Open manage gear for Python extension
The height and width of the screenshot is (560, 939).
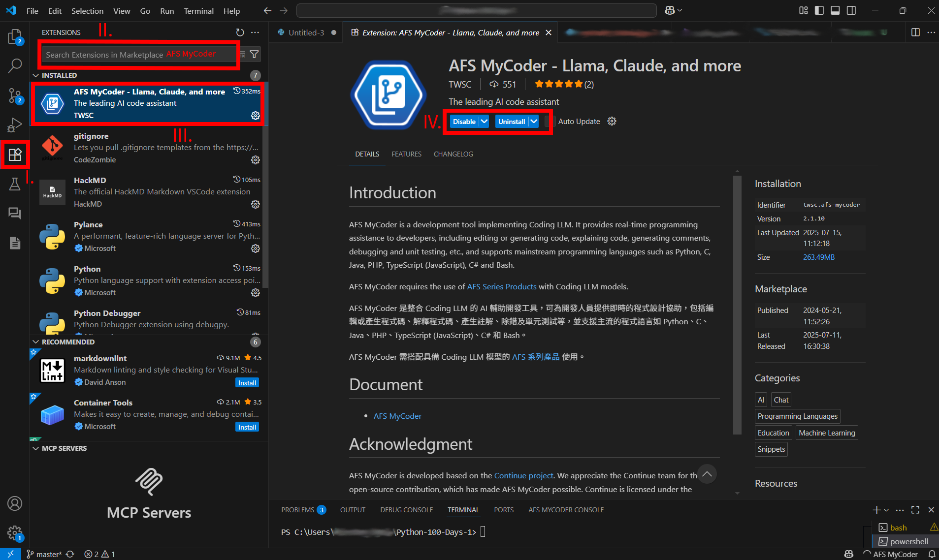[255, 293]
